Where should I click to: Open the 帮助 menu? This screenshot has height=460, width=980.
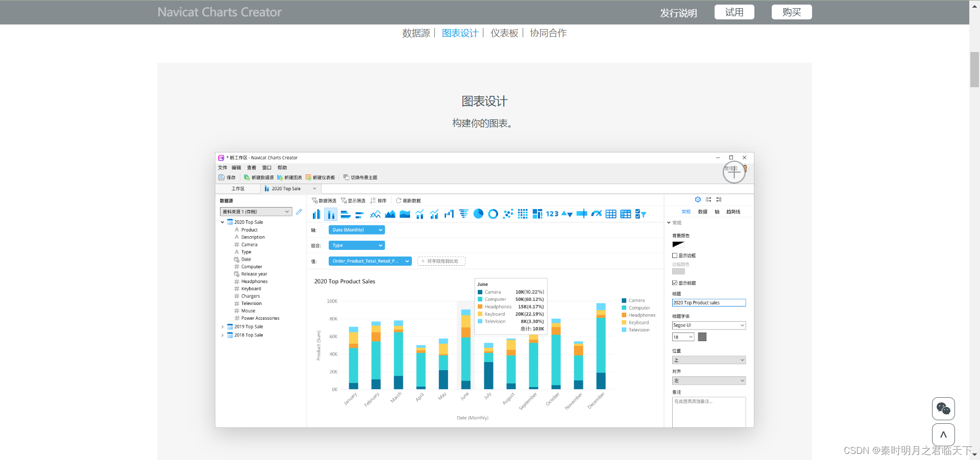coord(282,168)
